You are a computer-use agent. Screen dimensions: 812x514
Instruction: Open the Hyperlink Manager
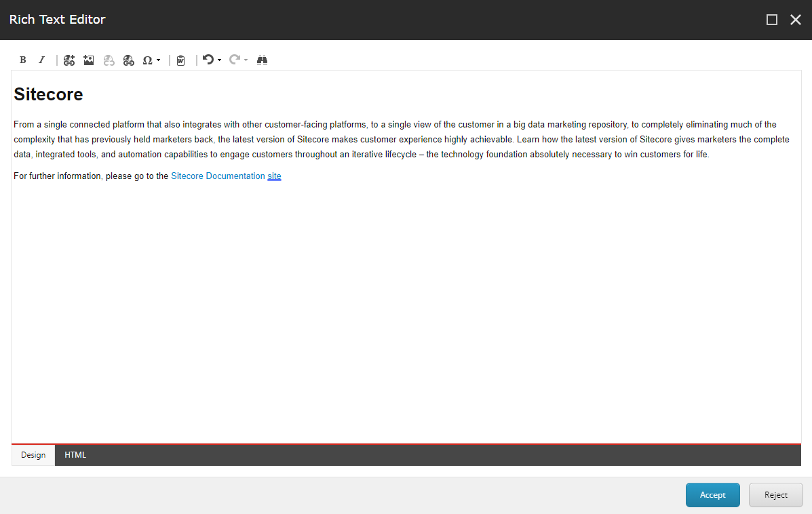[128, 60]
